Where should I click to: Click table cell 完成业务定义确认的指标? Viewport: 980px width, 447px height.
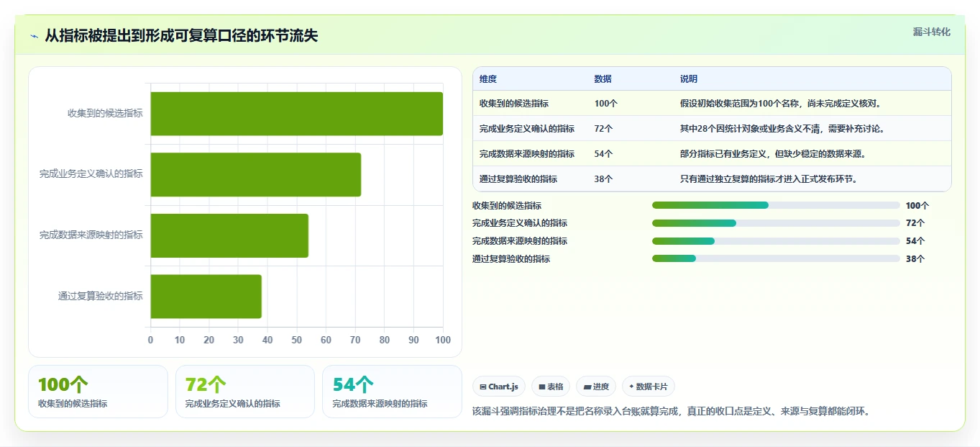point(527,129)
